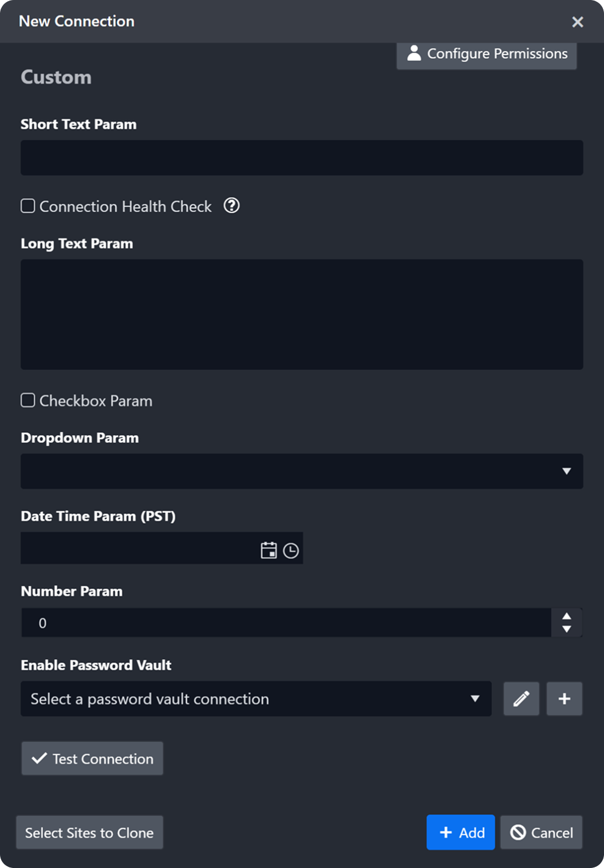Click the blue Add button
Image resolution: width=604 pixels, height=868 pixels.
coord(461,832)
